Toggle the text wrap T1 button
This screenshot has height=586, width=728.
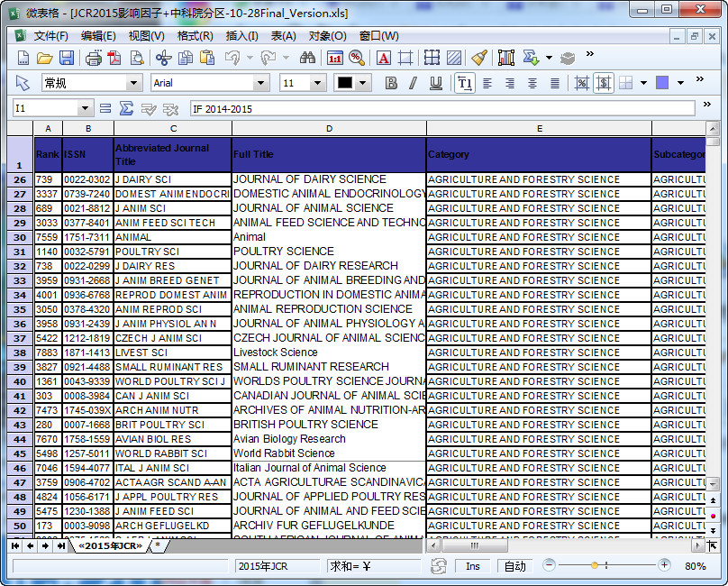(x=465, y=83)
